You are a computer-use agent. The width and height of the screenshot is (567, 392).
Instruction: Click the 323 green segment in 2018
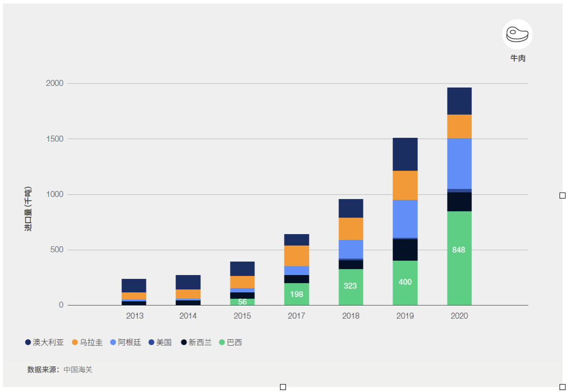[x=351, y=287]
